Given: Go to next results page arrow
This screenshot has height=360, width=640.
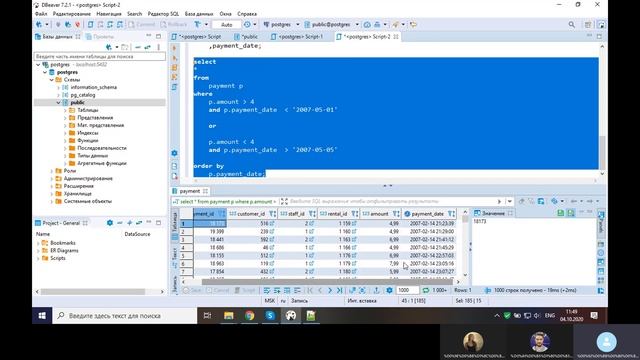Looking at the screenshot, I should click(x=330, y=290).
